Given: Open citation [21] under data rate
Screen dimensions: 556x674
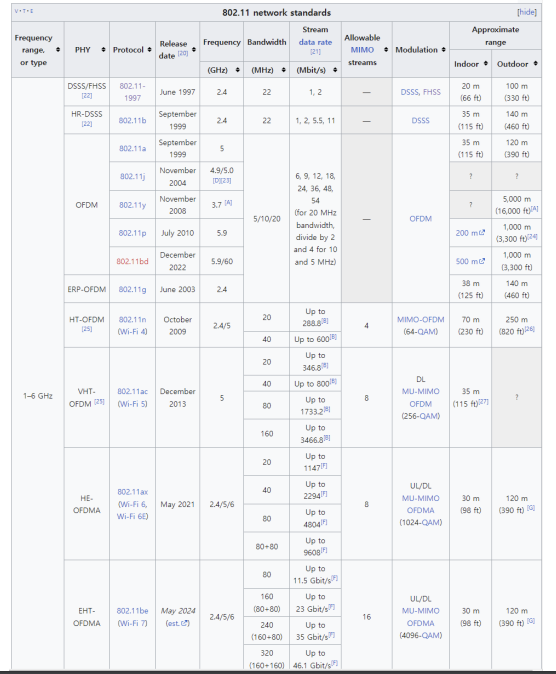Looking at the screenshot, I should (315, 52).
